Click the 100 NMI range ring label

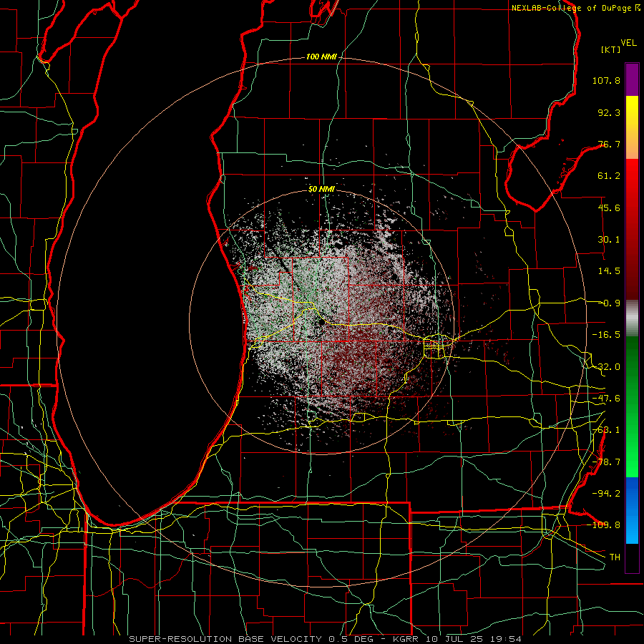coord(321,57)
